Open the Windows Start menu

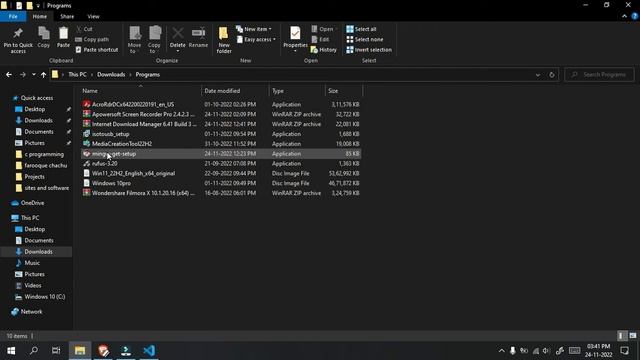pyautogui.click(x=11, y=351)
